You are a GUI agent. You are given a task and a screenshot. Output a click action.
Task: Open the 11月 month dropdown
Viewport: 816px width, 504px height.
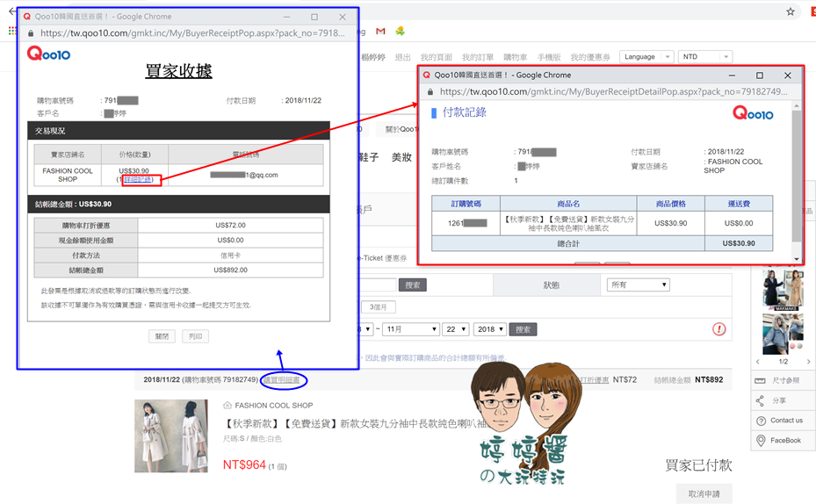pos(411,329)
